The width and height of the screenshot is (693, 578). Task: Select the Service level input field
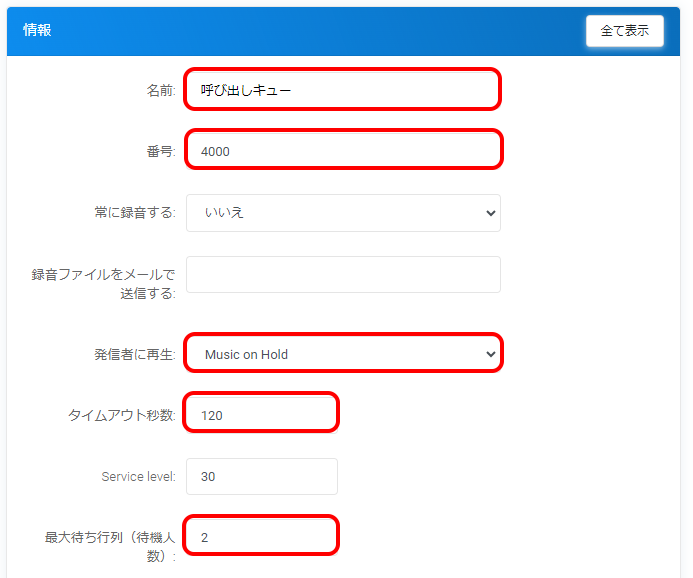[x=261, y=477]
